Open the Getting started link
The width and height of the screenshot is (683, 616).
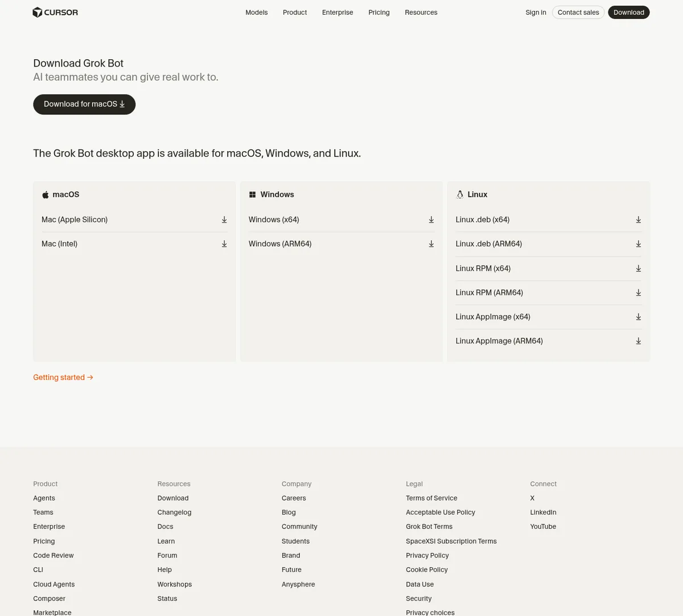coord(63,378)
